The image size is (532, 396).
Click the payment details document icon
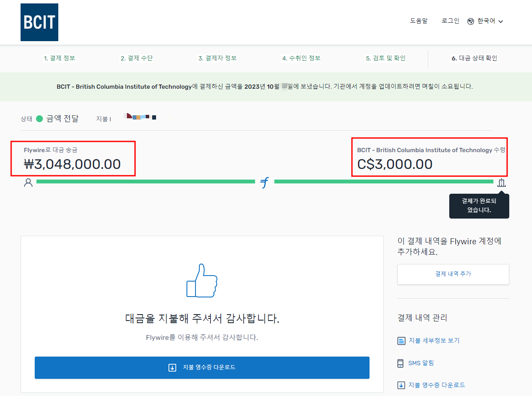click(401, 341)
